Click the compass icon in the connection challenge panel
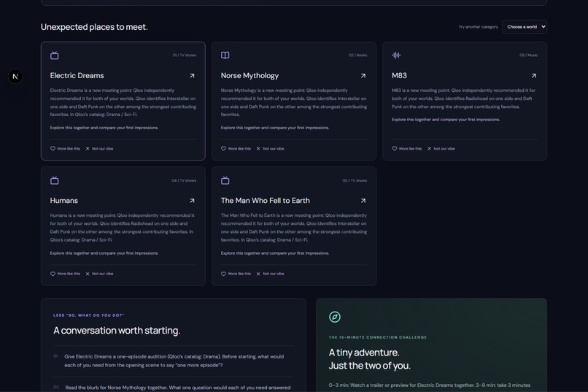The image size is (588, 392). pos(335,317)
